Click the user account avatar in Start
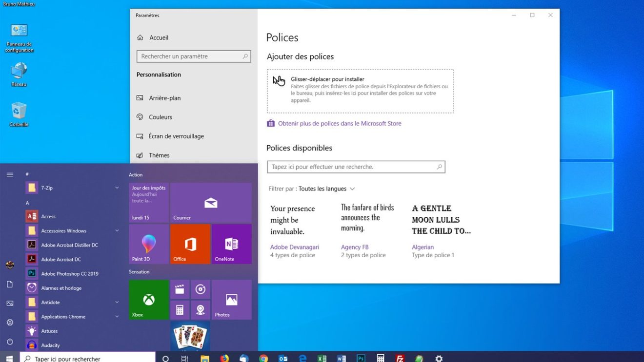The height and width of the screenshot is (362, 644). point(10,265)
